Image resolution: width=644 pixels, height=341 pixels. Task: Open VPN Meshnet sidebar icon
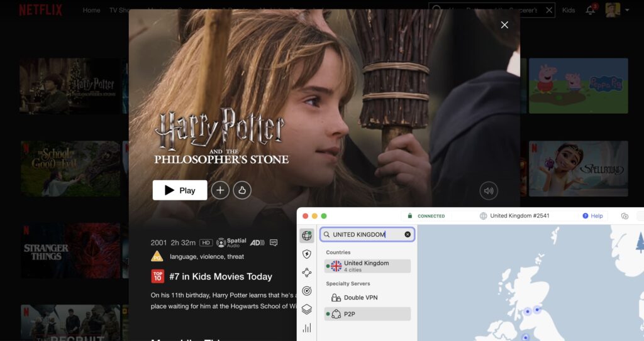click(307, 273)
